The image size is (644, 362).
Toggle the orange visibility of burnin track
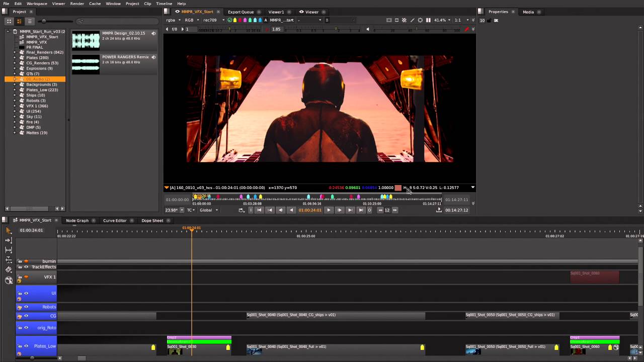pyautogui.click(x=26, y=261)
